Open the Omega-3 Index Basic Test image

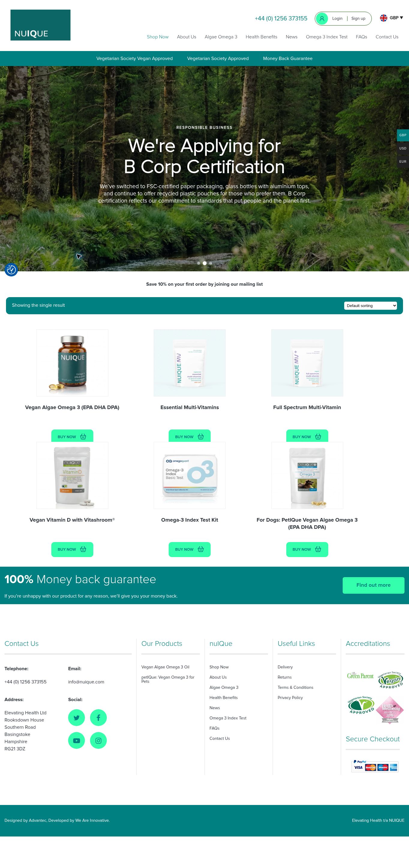(x=190, y=475)
